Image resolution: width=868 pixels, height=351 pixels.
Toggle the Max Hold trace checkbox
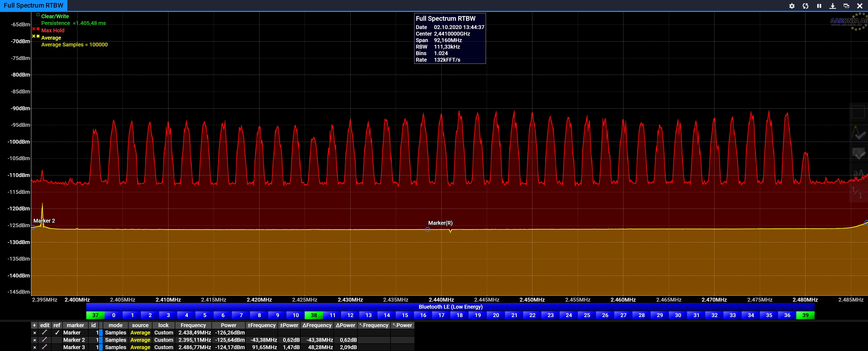point(38,29)
